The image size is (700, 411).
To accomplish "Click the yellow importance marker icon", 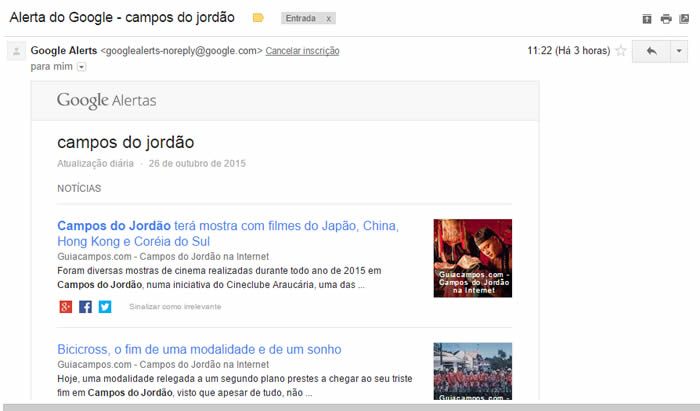I will pyautogui.click(x=258, y=18).
